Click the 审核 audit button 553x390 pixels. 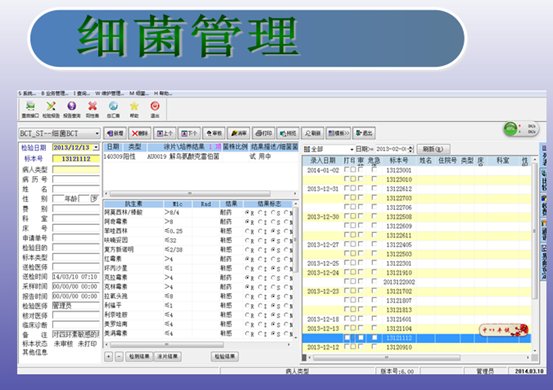[x=214, y=133]
